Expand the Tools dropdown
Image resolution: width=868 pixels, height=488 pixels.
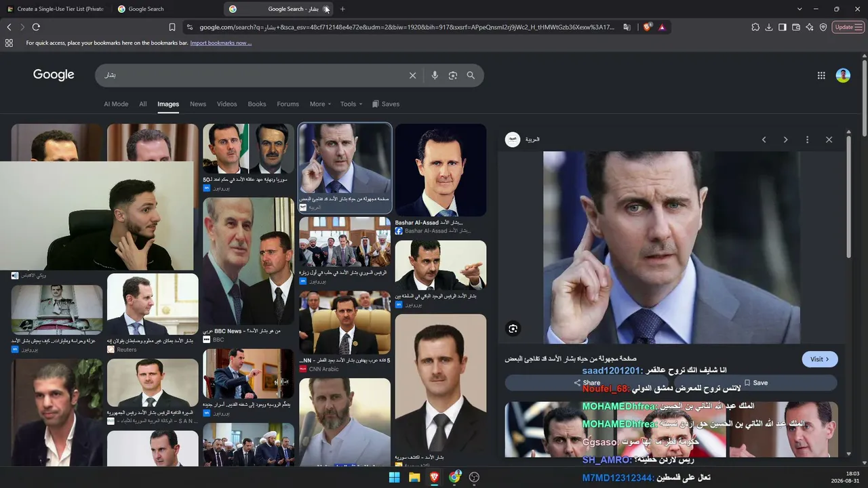point(351,104)
